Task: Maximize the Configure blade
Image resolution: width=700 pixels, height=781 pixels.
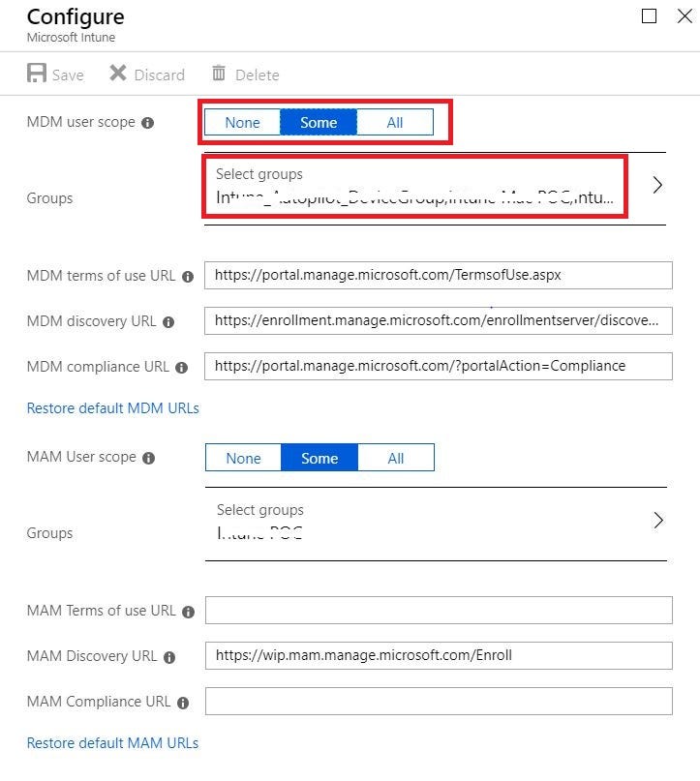Action: pos(649,16)
